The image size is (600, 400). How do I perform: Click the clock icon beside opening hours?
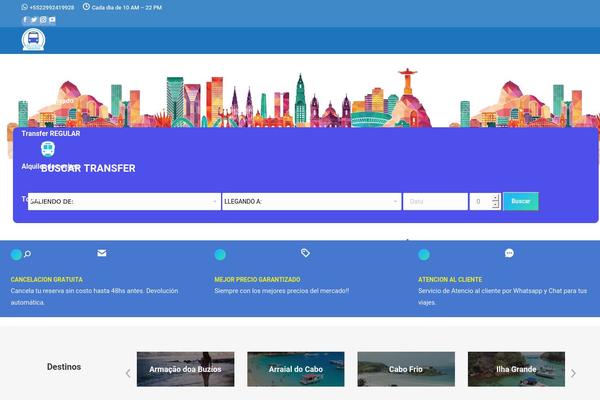coord(86,7)
